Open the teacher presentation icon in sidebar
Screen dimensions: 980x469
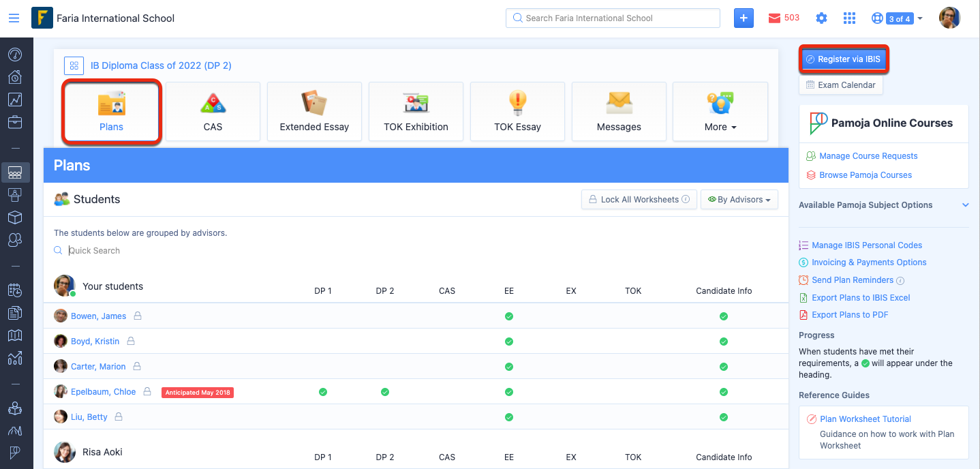tap(15, 195)
